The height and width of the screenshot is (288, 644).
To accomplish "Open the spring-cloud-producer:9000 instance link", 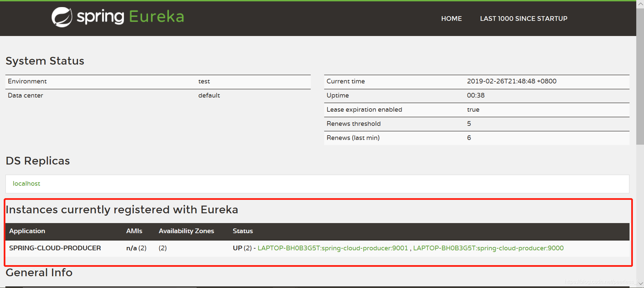I will tap(488, 248).
